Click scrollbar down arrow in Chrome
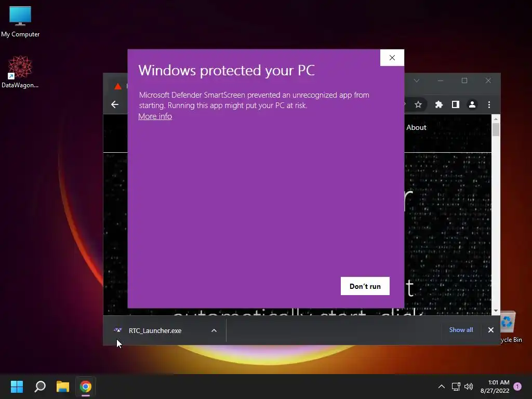Screen dimensions: 532x399 (496, 311)
